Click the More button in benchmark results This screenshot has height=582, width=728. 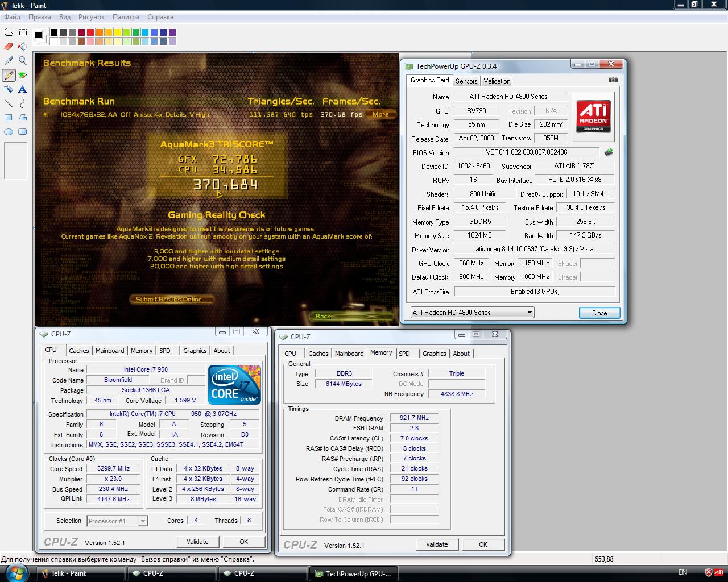click(x=380, y=114)
